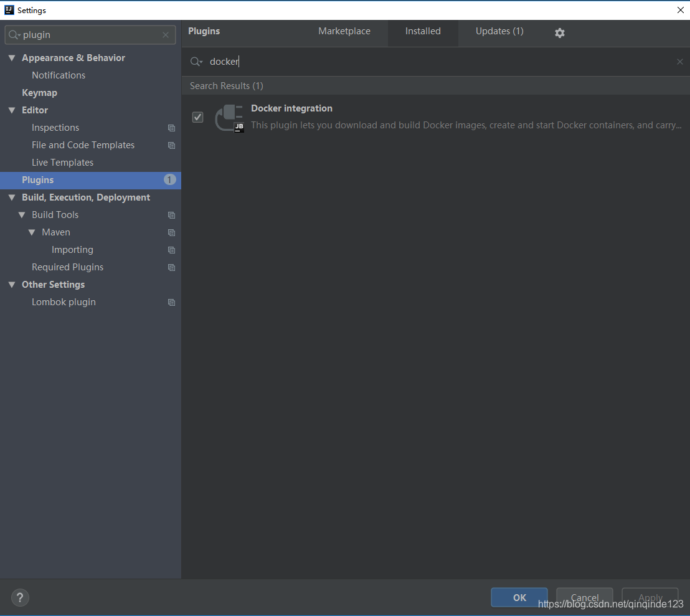Collapse the Appearance & Behavior section
Screen dimensions: 690x616
point(12,58)
